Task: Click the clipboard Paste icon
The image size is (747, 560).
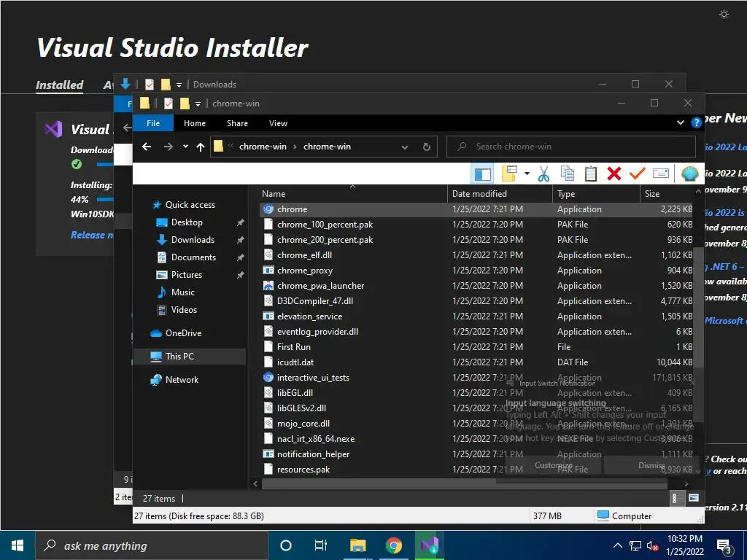Action: [590, 174]
